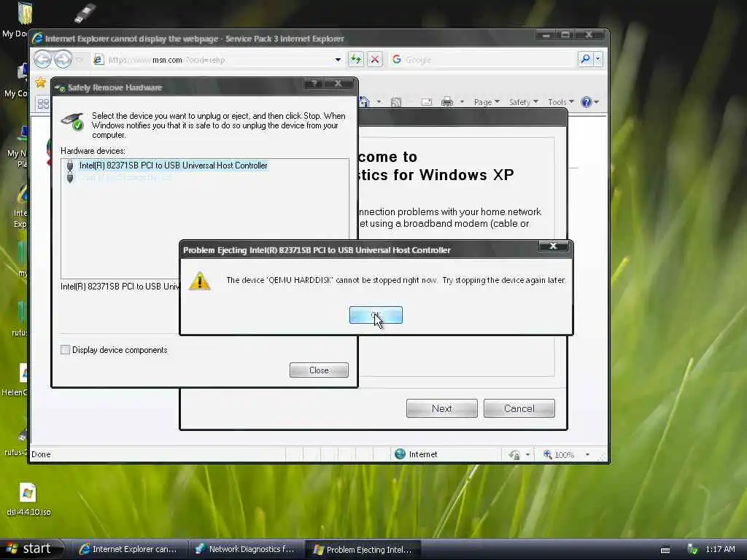Click the search magnifier button
747x560 pixels.
pyautogui.click(x=585, y=59)
